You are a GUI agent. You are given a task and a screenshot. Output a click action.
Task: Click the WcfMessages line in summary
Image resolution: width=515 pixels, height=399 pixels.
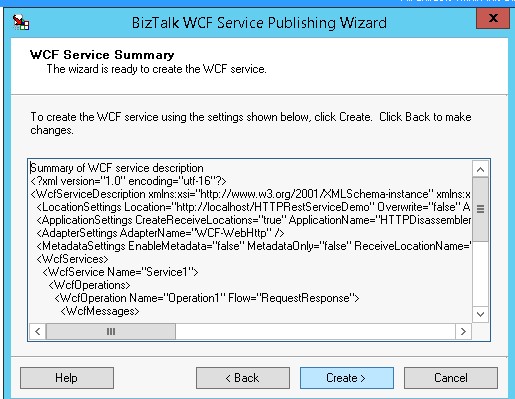click(x=100, y=311)
